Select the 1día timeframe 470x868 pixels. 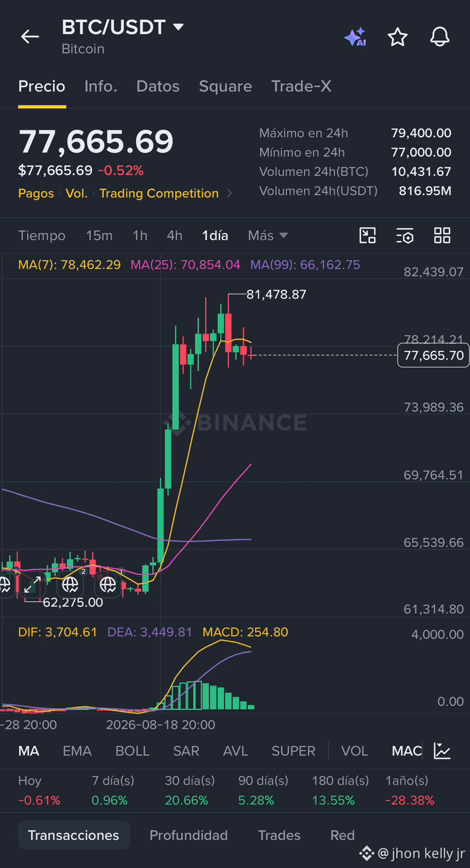click(215, 235)
